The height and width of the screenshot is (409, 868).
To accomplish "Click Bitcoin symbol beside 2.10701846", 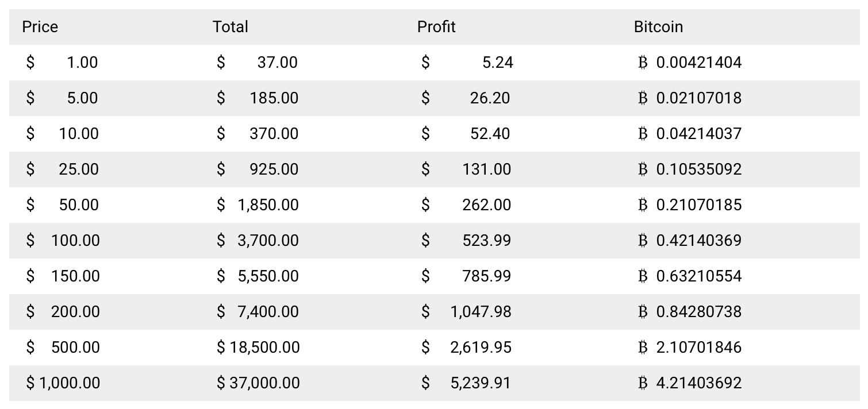I will 643,347.
